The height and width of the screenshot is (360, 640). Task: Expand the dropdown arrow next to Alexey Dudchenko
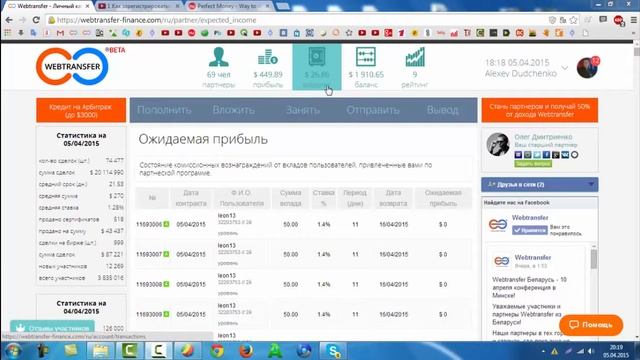click(565, 68)
